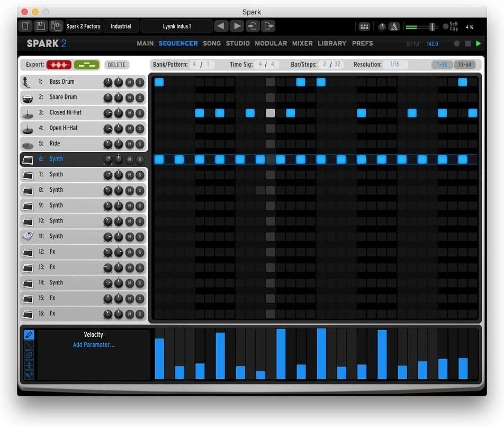Switch to the MIXER tab
Viewport: 504px width, 427px height.
coord(302,43)
